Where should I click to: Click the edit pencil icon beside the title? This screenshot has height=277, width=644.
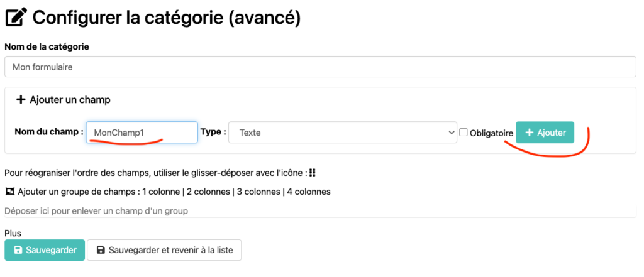coord(16,17)
